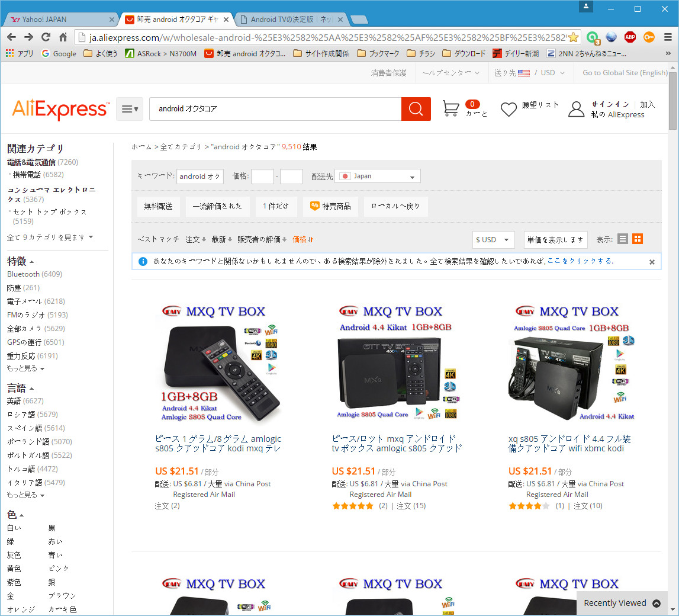Switch to the Yahoo! JAPAN tab

pos(59,19)
